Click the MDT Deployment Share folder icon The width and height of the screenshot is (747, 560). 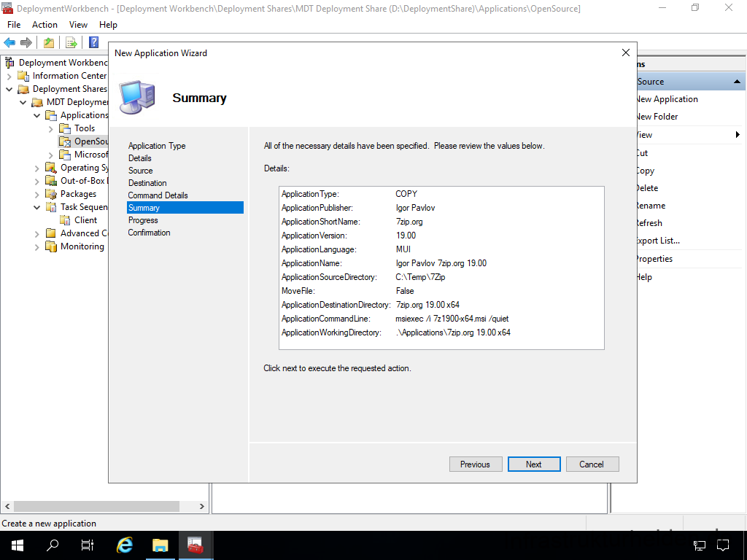[37, 102]
